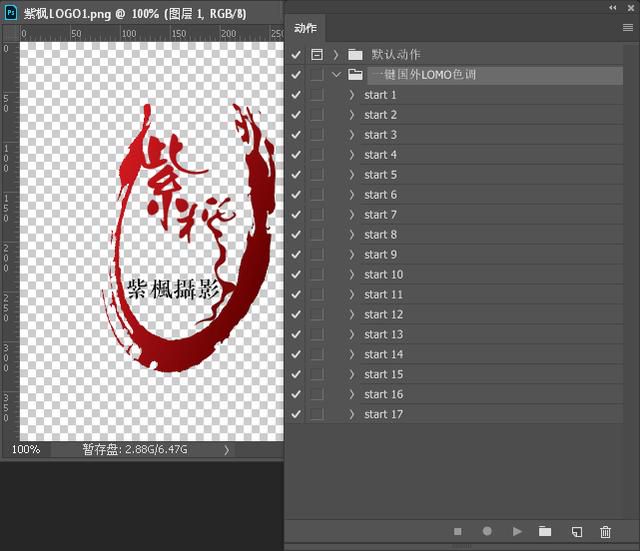Click the Begin recording circle button
Screen dimensions: 640x551
[487, 531]
